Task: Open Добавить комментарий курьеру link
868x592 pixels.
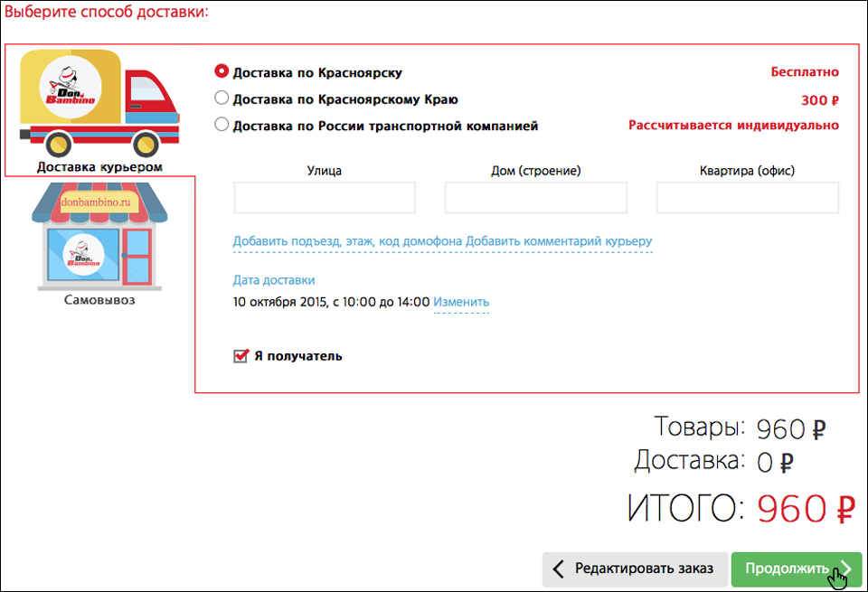Action: click(x=559, y=241)
